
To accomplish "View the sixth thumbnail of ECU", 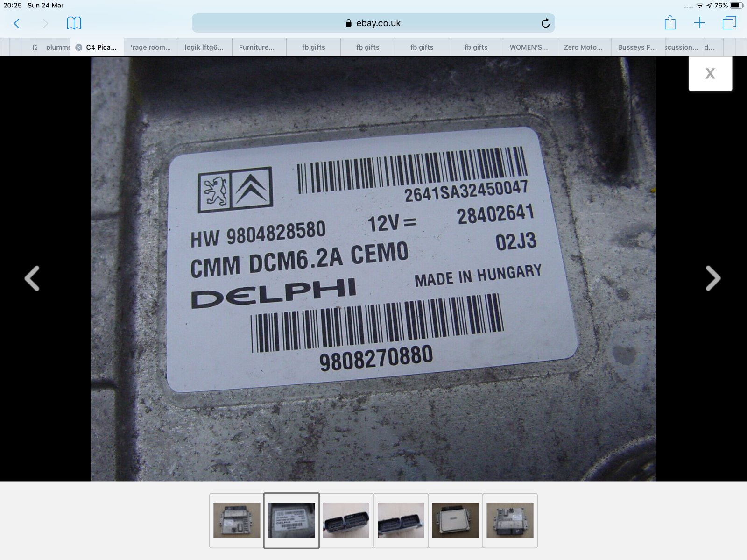I will coord(510,520).
